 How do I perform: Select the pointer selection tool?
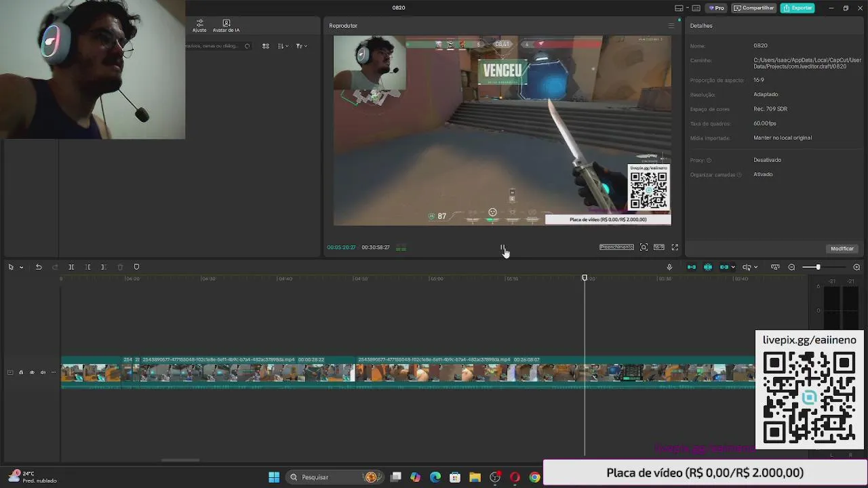tap(11, 267)
